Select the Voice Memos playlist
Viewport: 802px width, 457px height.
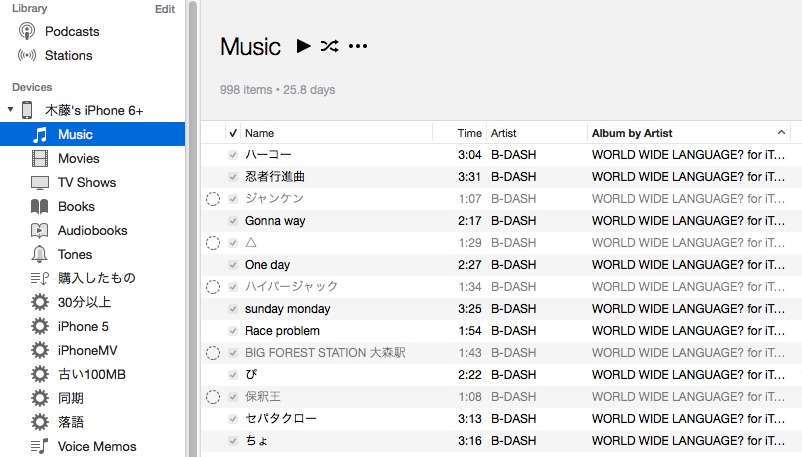point(97,446)
